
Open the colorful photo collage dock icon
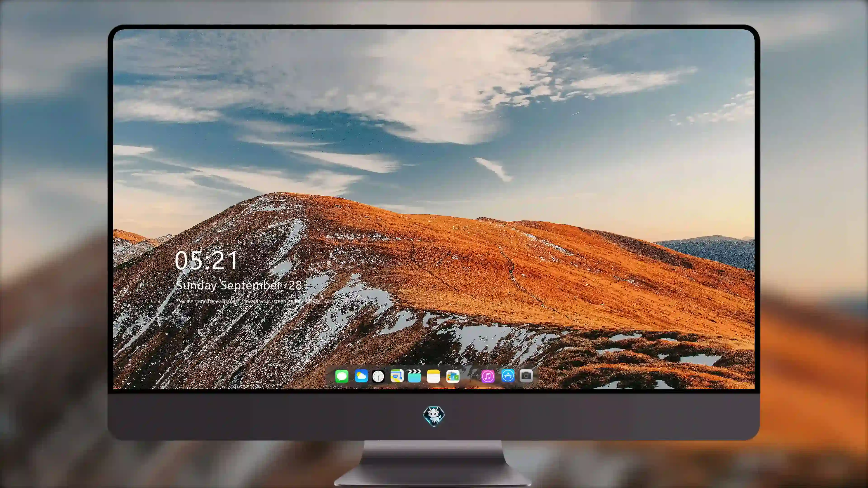pos(453,376)
